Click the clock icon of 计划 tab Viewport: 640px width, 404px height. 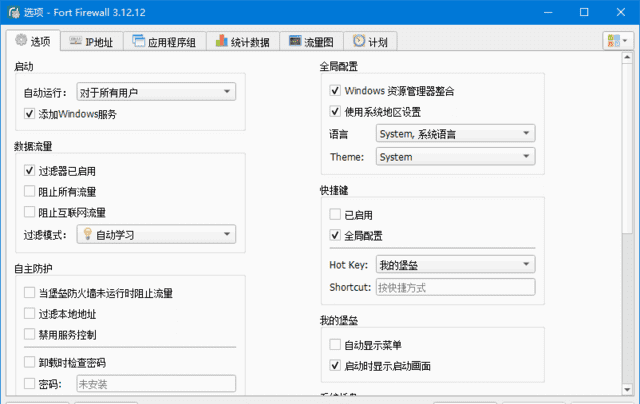(359, 40)
